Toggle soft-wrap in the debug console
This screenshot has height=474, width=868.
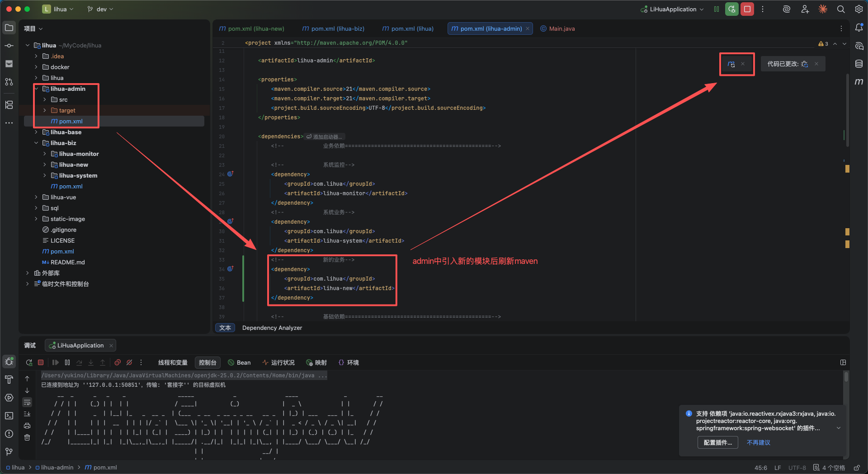27,402
